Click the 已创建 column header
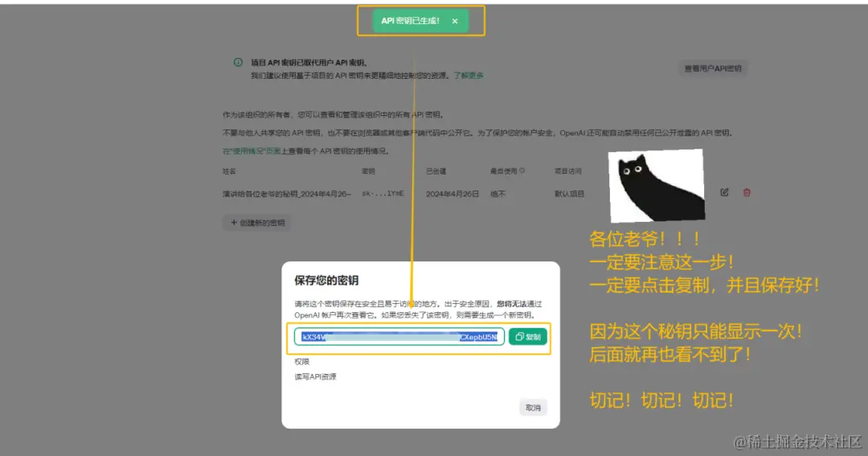Image resolution: width=868 pixels, height=456 pixels. point(436,171)
